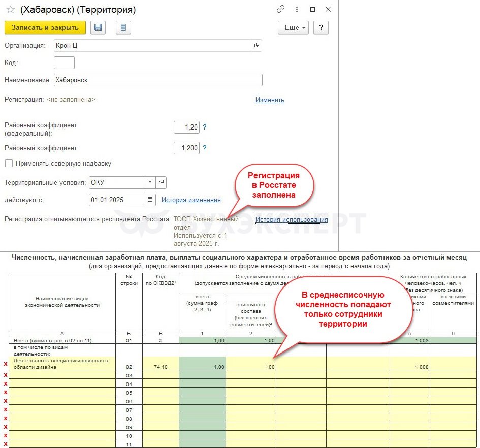
Task: Delete row 11 with red X
Action: click(5, 444)
